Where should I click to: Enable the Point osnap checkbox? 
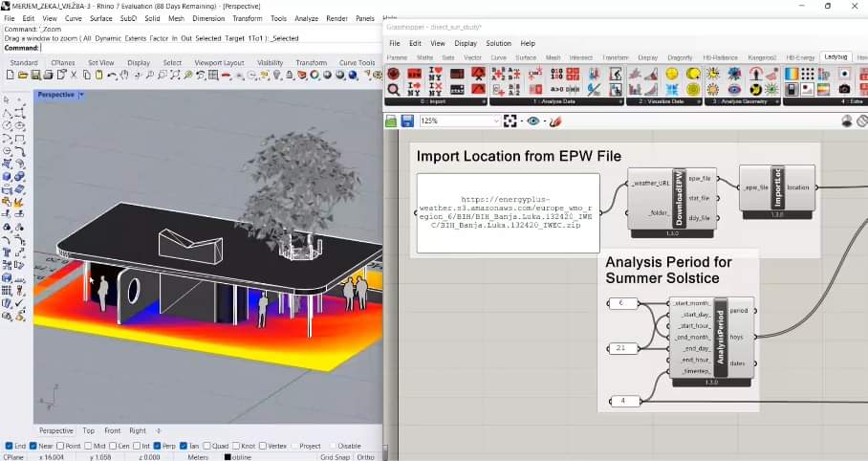(x=61, y=446)
